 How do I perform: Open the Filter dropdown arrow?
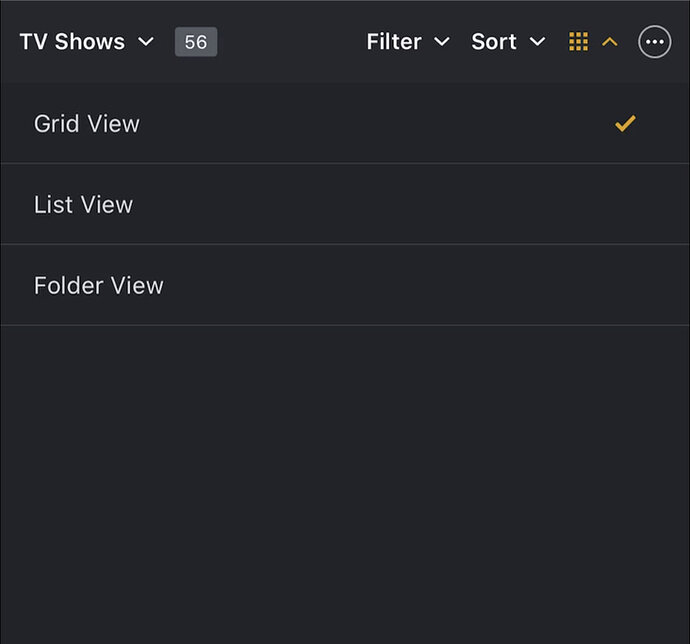(441, 42)
